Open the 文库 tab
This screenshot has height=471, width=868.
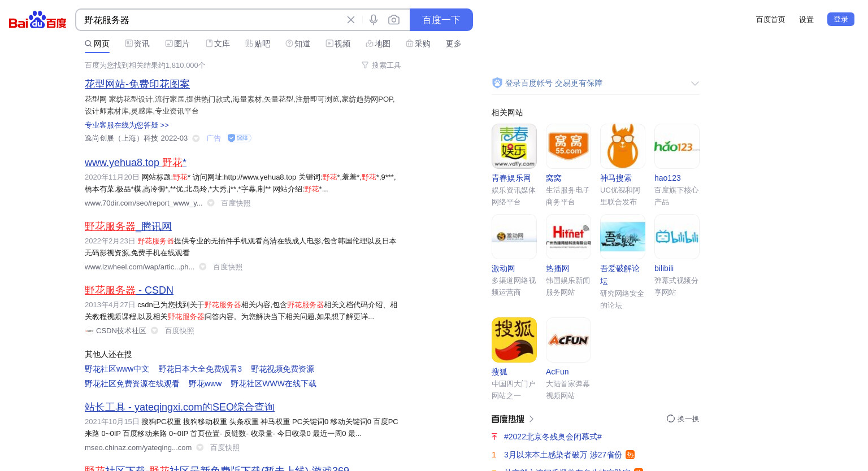point(218,43)
